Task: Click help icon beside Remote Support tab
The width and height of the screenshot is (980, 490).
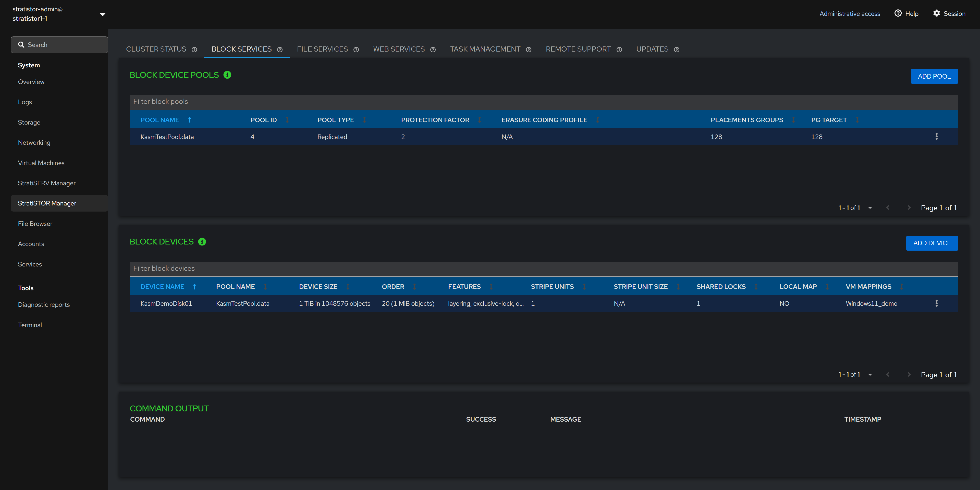Action: click(619, 50)
